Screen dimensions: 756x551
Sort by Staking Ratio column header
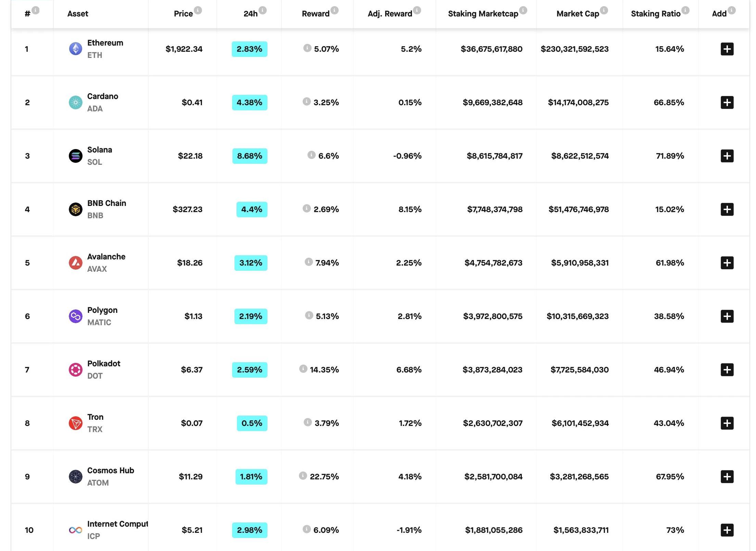pyautogui.click(x=655, y=14)
